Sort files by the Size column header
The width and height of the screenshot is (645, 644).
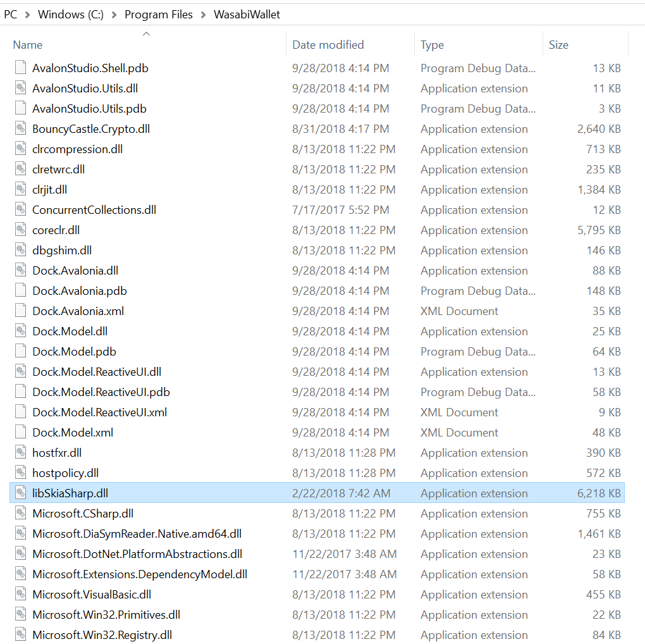click(558, 44)
